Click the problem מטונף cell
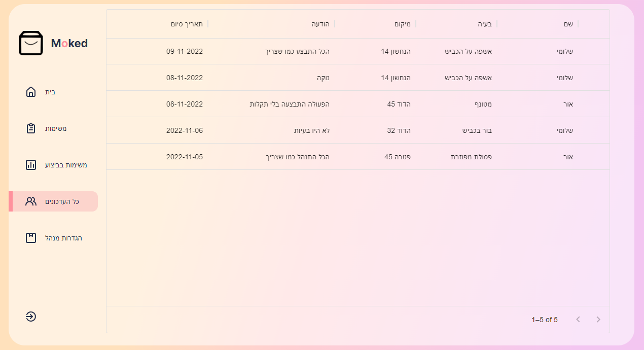This screenshot has width=644, height=350. coord(482,104)
